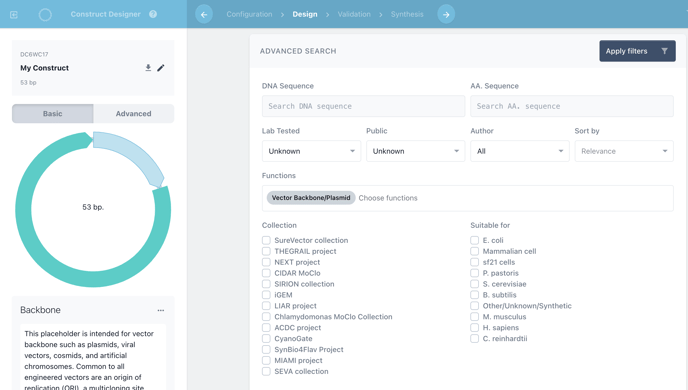Click the Backbone panel heading
Viewport: 688px width, 390px height.
point(40,310)
